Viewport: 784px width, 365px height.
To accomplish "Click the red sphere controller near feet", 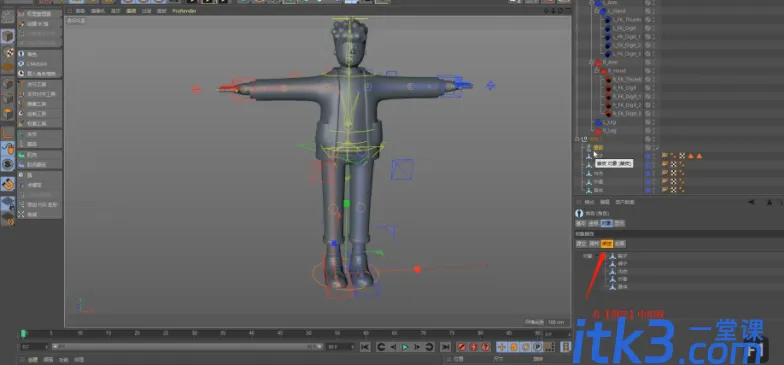I will point(417,269).
